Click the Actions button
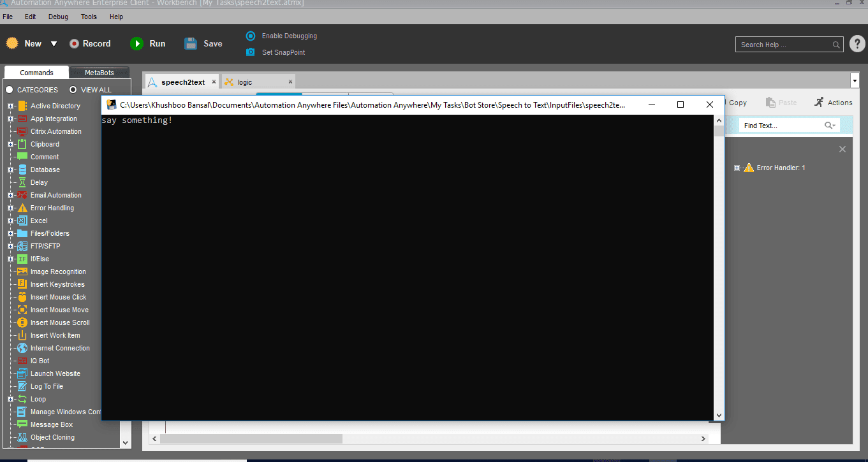Viewport: 868px width, 462px height. (833, 103)
